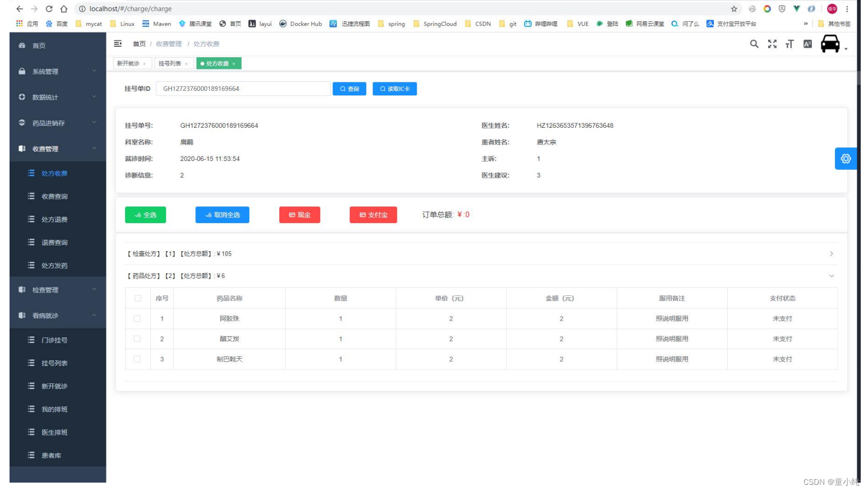This screenshot has height=491, width=868.
Task: Click the 未支付 status for 阿胶珠
Action: pos(782,318)
